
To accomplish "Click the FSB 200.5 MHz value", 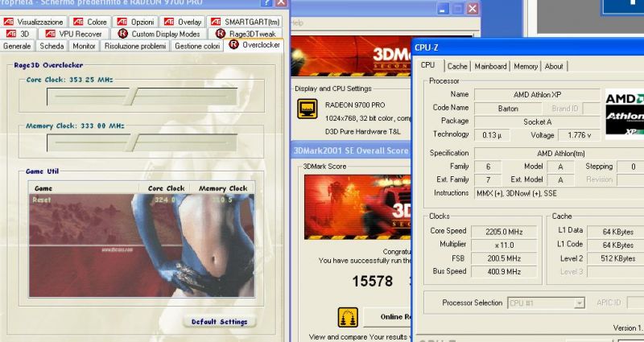I will [504, 258].
